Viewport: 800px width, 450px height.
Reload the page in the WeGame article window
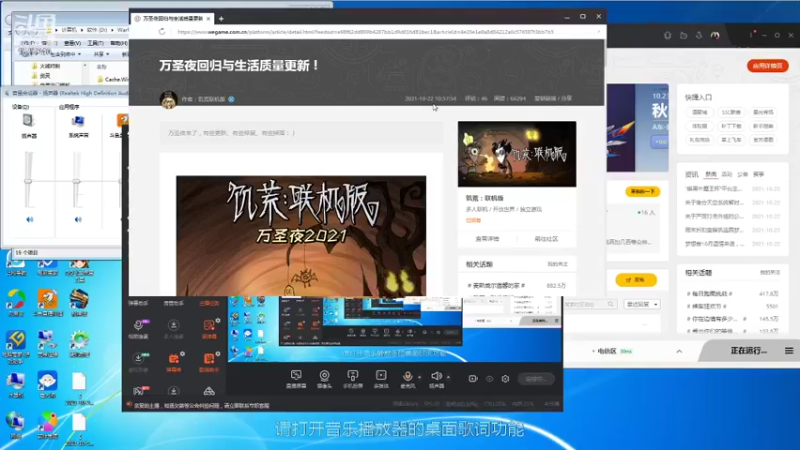162,32
